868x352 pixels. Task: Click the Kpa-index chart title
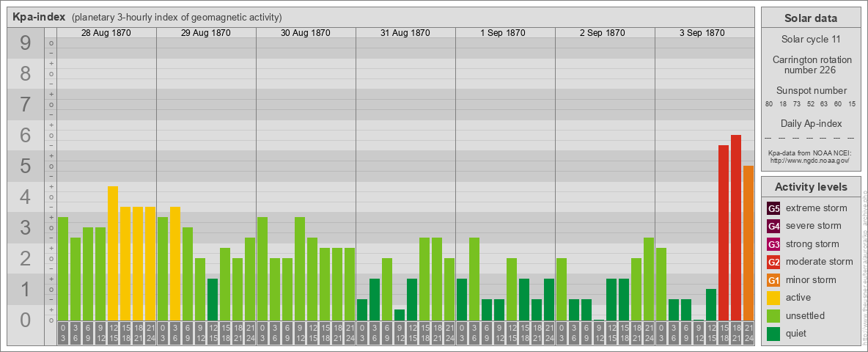(x=39, y=17)
